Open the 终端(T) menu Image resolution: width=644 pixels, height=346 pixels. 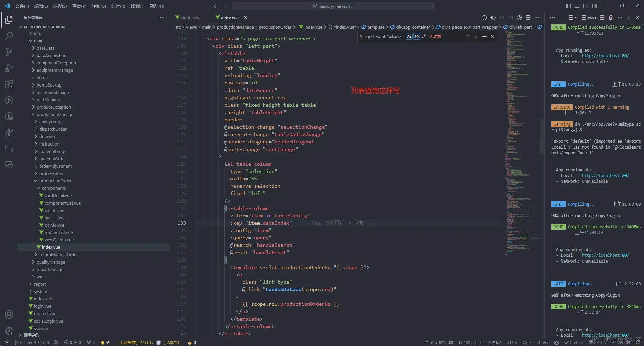click(138, 6)
